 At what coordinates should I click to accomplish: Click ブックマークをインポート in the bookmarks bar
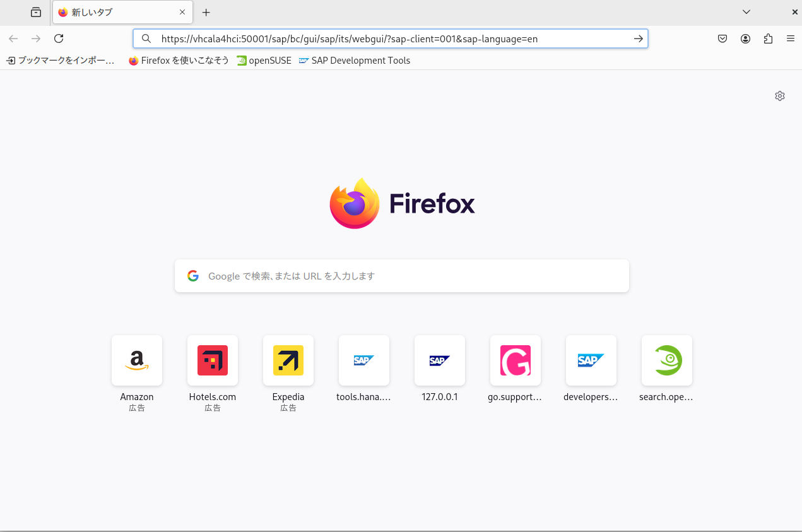click(60, 60)
